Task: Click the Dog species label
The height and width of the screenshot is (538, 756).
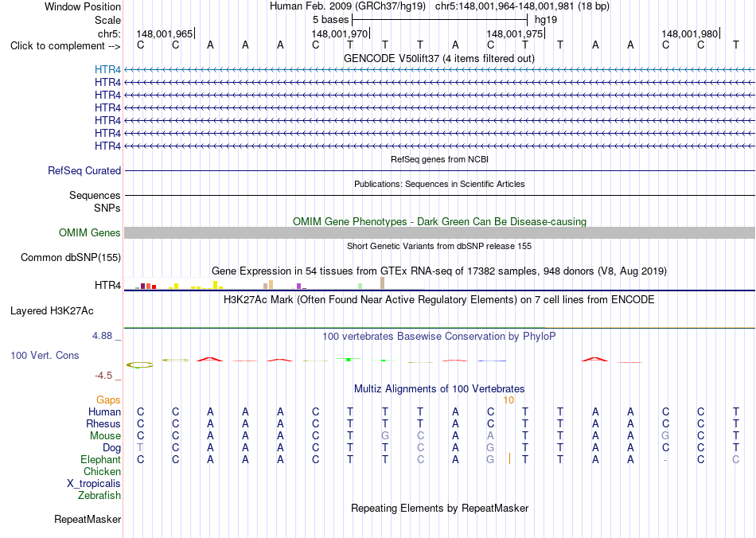Action: (x=111, y=448)
